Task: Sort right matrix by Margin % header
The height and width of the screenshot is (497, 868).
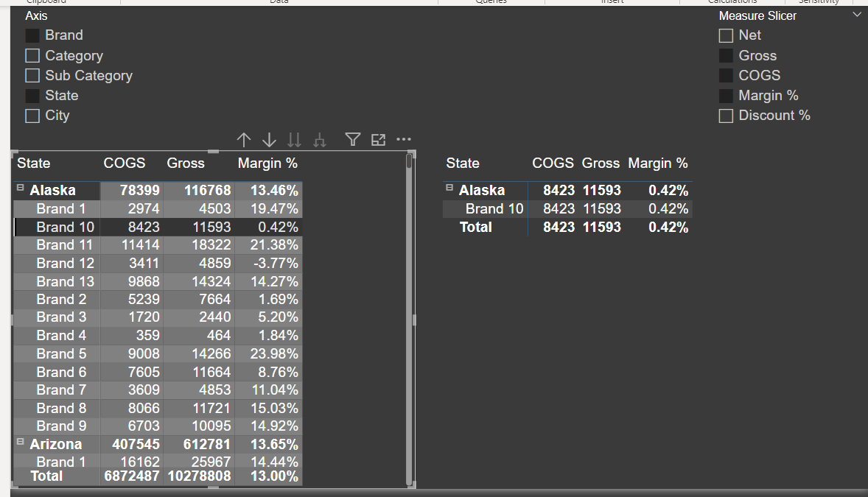Action: 658,163
